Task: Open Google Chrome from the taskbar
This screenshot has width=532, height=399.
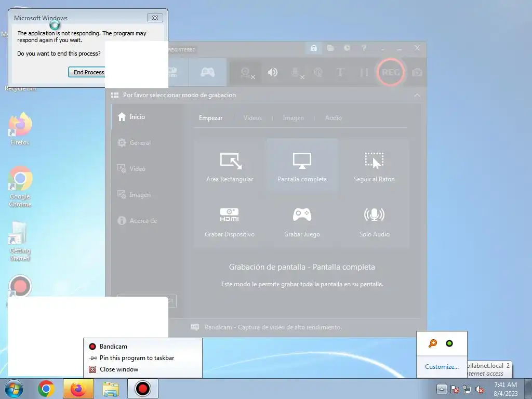Action: point(46,389)
